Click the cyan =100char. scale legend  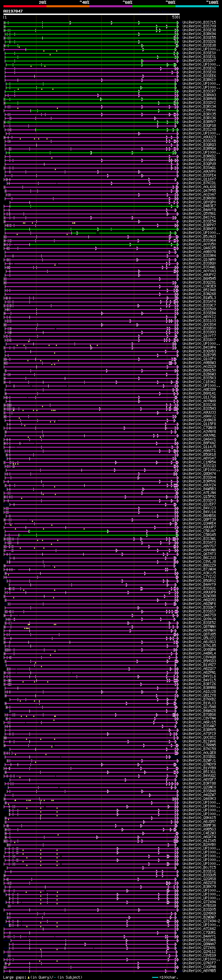(165, 977)
